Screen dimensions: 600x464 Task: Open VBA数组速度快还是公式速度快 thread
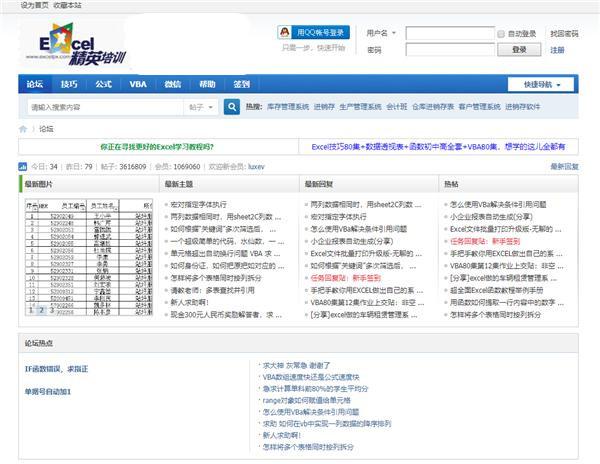pos(311,377)
